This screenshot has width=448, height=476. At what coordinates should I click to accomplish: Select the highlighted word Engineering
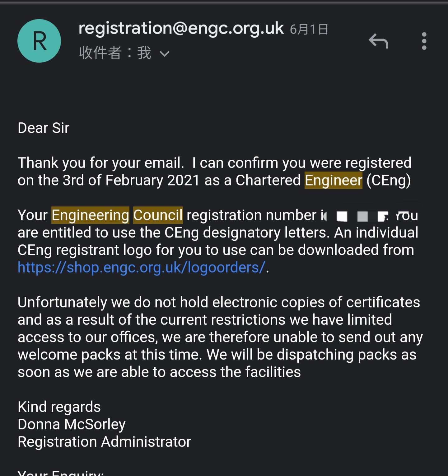90,215
